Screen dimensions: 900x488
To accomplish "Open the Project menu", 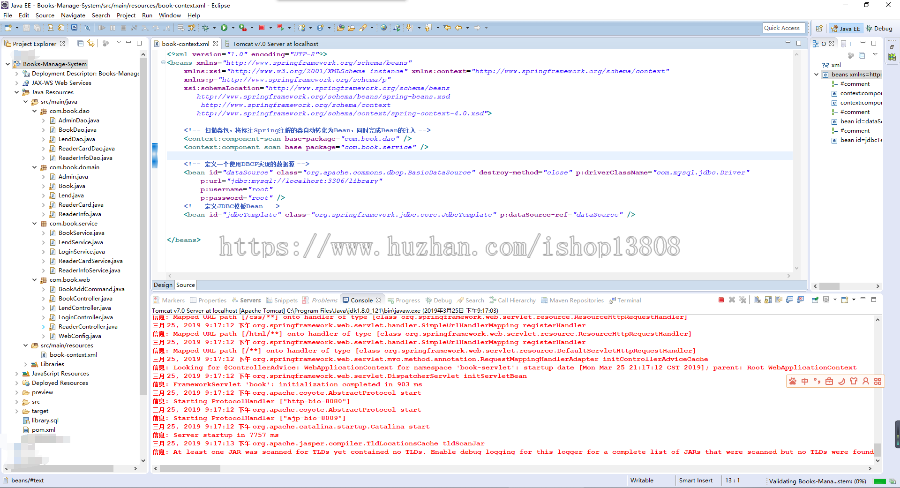I will 126,16.
